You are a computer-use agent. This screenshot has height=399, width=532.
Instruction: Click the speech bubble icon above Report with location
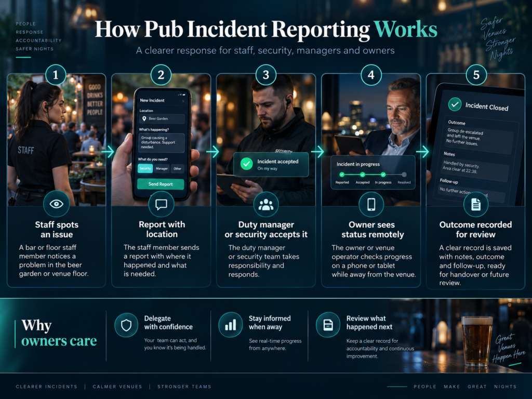click(161, 204)
